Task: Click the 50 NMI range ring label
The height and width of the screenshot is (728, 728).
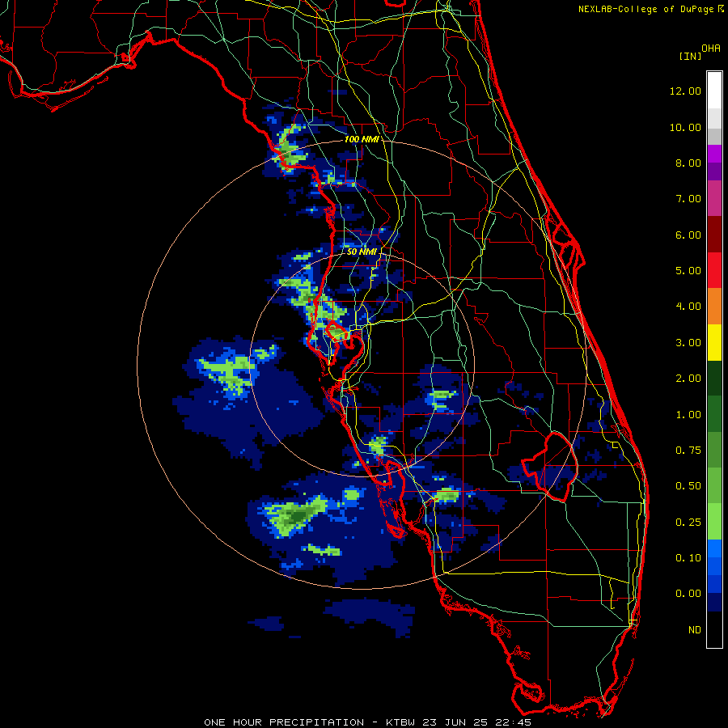Action: pos(362,252)
